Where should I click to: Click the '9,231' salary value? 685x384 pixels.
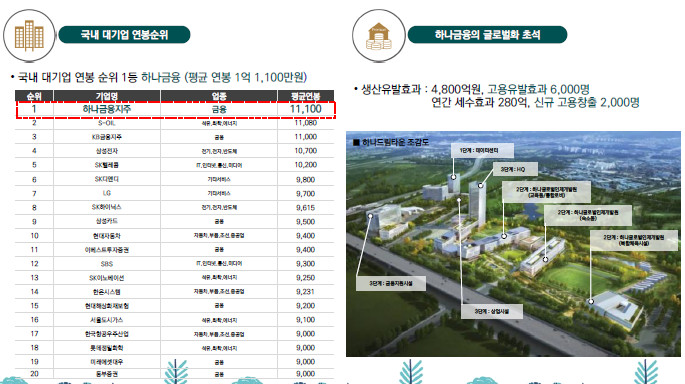(x=305, y=291)
